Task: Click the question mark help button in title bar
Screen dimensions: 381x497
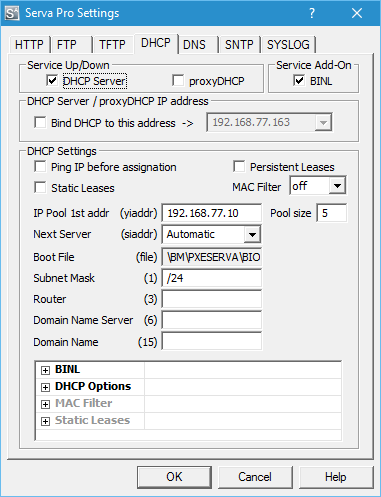Action: coord(312,13)
